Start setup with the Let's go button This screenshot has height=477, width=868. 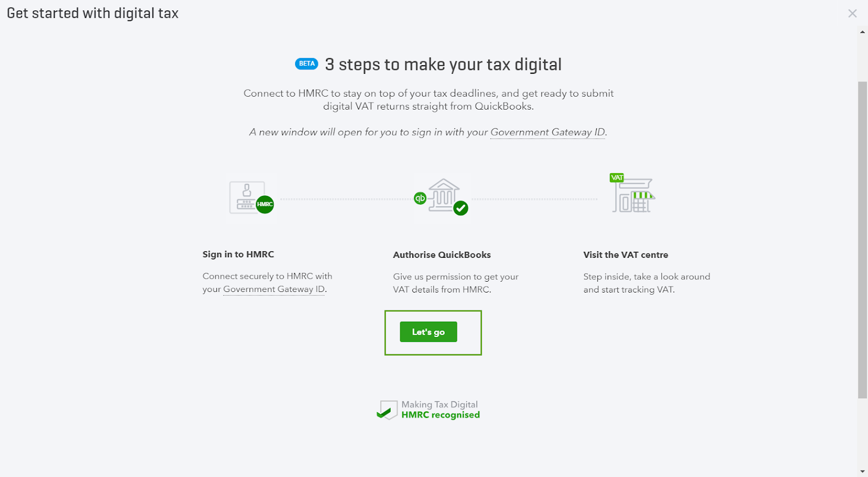tap(429, 332)
